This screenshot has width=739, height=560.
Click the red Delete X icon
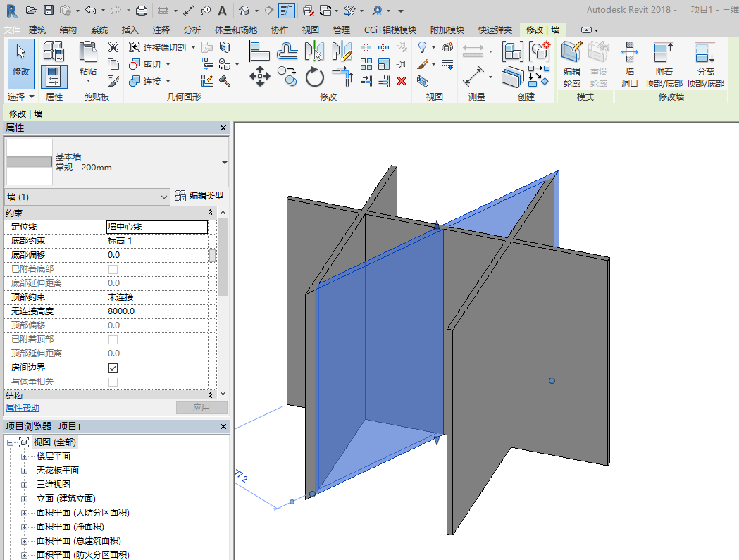click(x=402, y=81)
